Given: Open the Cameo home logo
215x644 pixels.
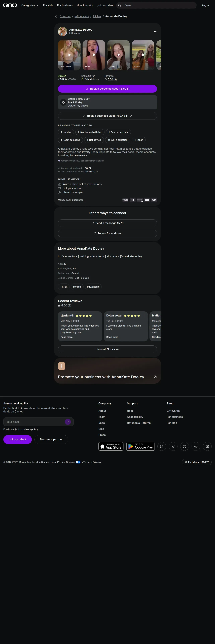Looking at the screenshot, I should coord(10,5).
